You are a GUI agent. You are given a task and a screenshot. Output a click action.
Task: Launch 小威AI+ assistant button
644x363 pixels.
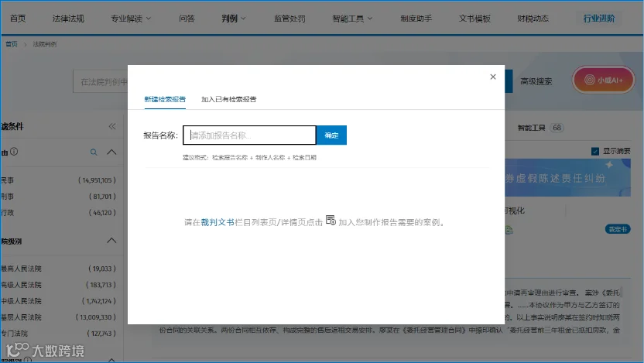(x=603, y=80)
